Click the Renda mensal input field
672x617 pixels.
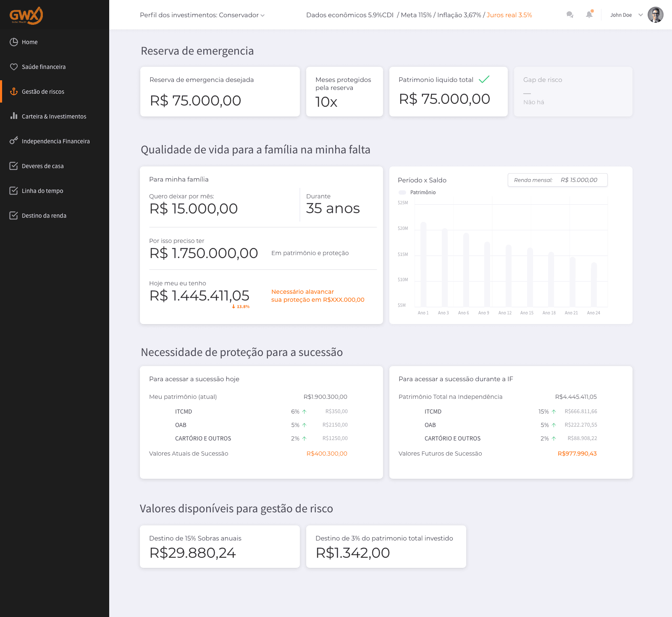pyautogui.click(x=557, y=180)
